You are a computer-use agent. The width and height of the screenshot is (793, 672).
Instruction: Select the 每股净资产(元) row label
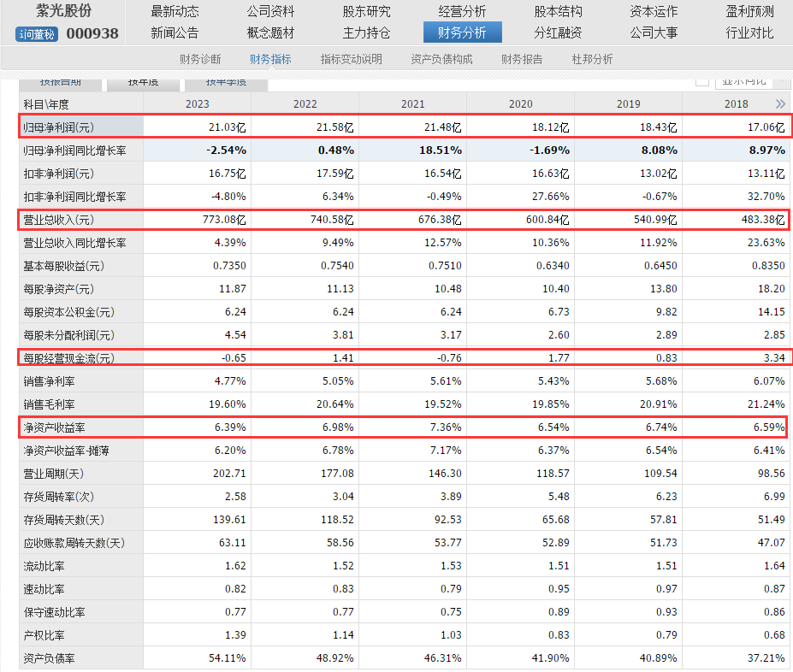click(59, 289)
